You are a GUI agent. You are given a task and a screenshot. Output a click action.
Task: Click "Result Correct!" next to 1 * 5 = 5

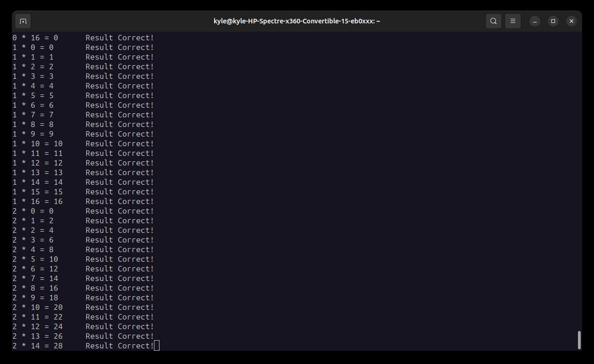click(120, 95)
